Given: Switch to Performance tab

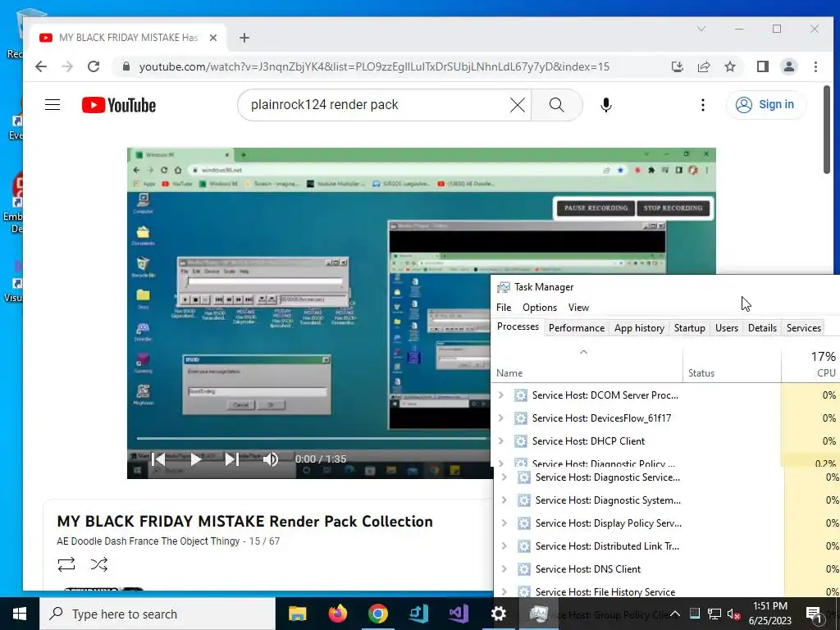Looking at the screenshot, I should 577,328.
